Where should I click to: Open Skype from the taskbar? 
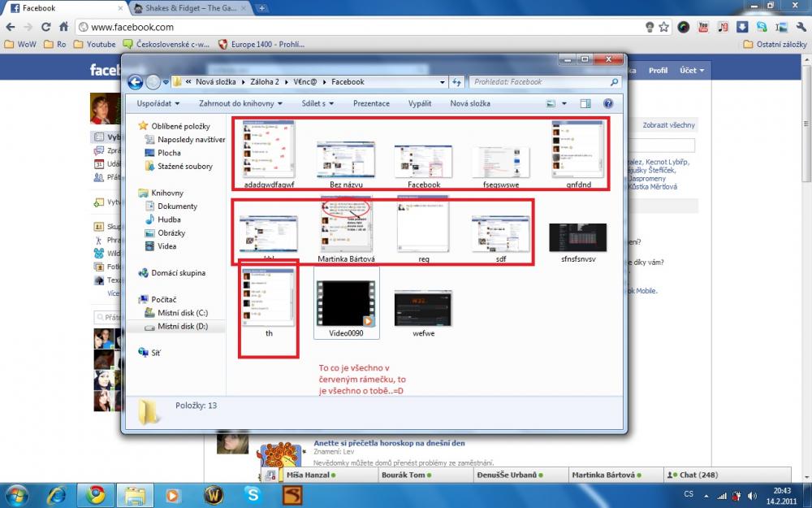coord(253,496)
